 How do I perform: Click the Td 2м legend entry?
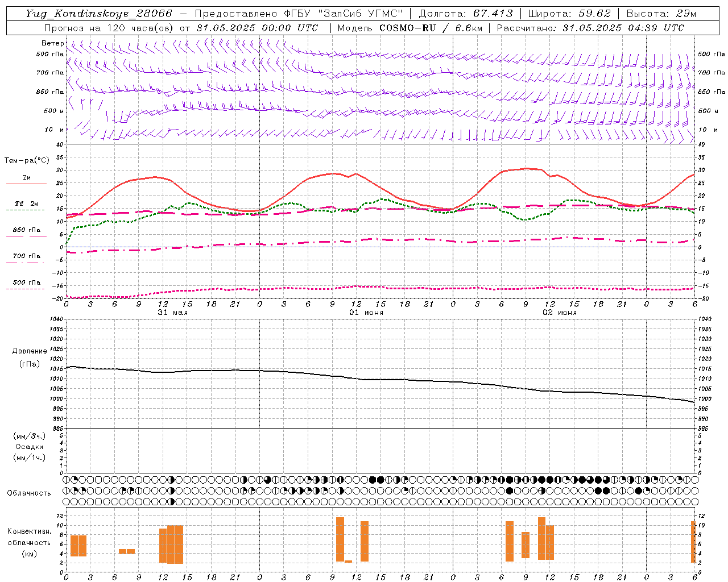tap(26, 203)
